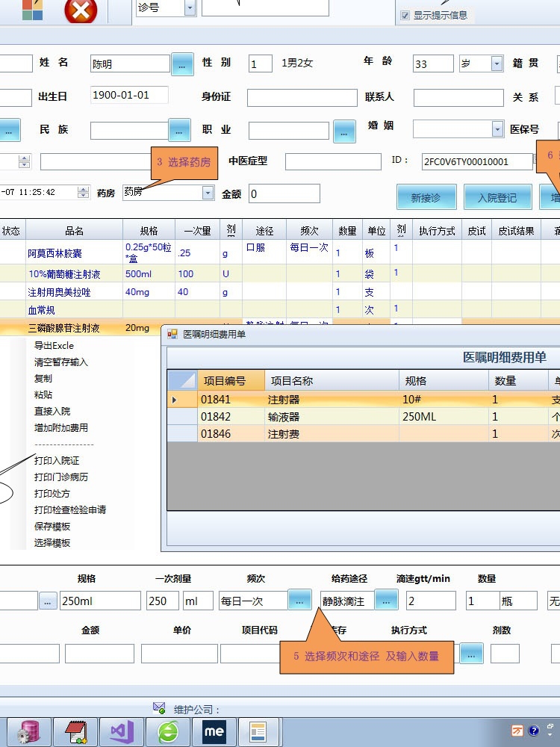Open the notepad app in taskbar
560x747 pixels.
coord(75,732)
